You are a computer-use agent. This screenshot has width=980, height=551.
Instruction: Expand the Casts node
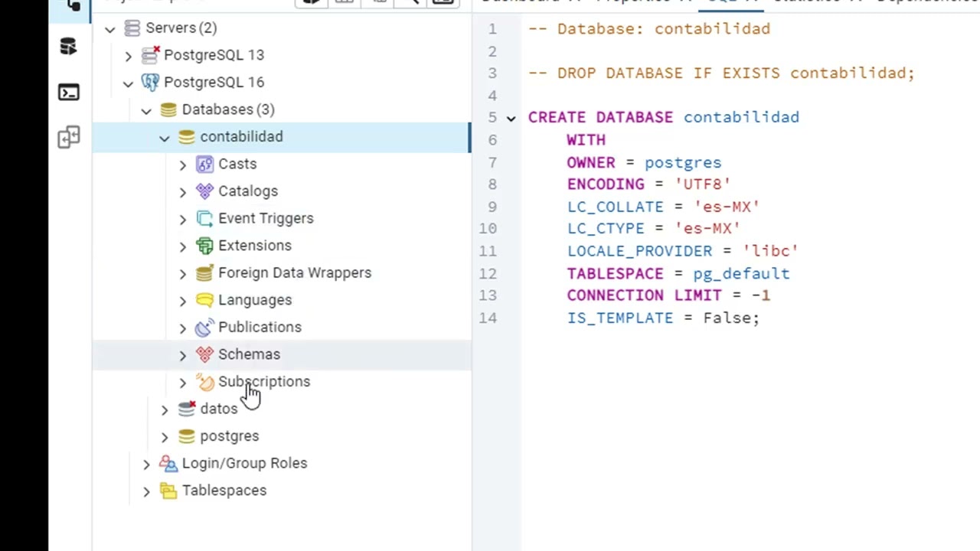point(182,165)
